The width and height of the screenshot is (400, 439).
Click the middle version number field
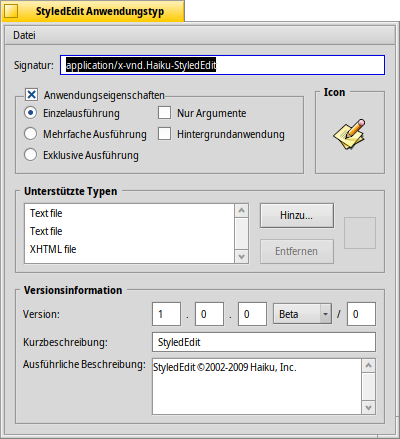click(x=209, y=314)
